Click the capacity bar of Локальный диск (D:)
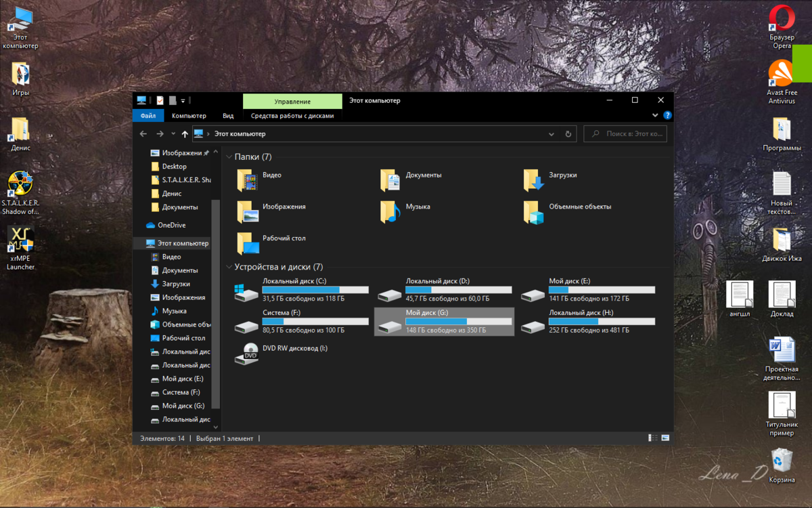 (459, 290)
